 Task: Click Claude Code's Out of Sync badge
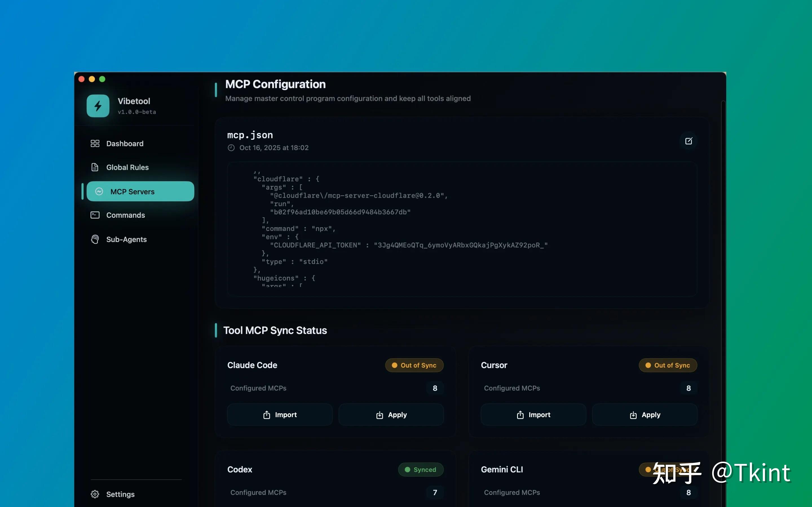pyautogui.click(x=414, y=366)
